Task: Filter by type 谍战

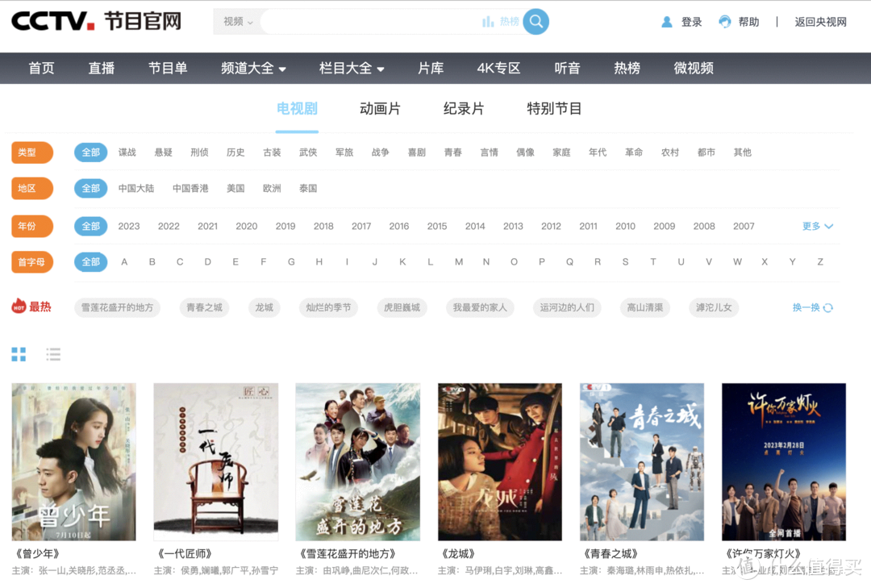Action: 127,152
